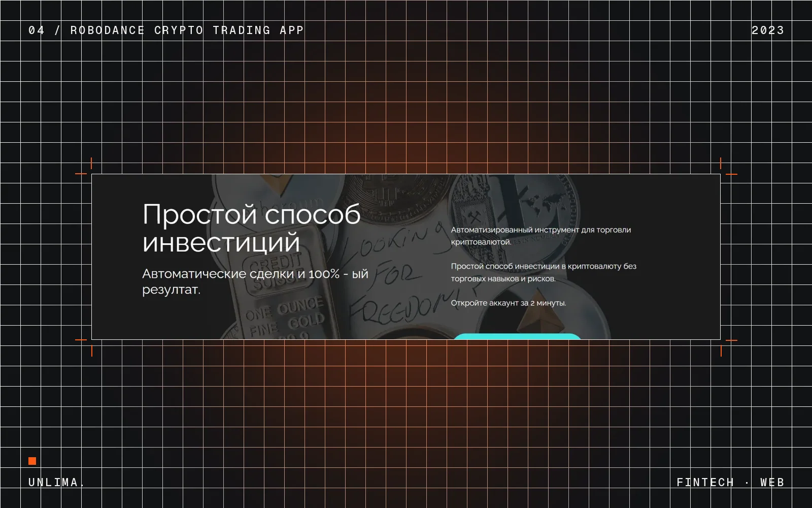
Task: Click the 'Простой способ инвестиций' headline
Action: tap(252, 228)
